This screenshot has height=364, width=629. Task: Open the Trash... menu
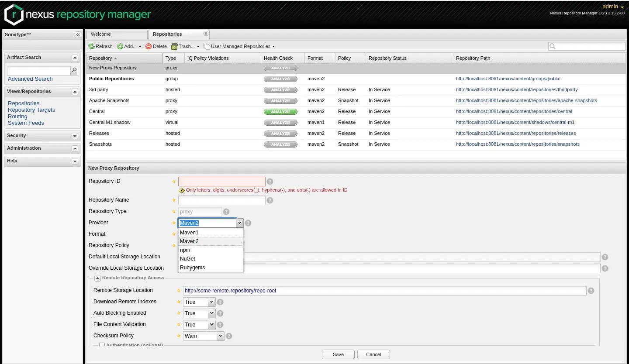(x=185, y=46)
